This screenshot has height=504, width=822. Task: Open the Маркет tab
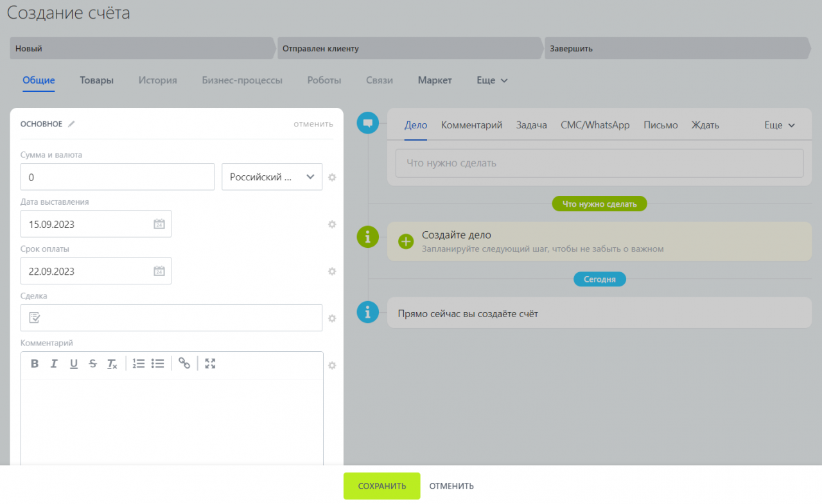[x=435, y=80]
